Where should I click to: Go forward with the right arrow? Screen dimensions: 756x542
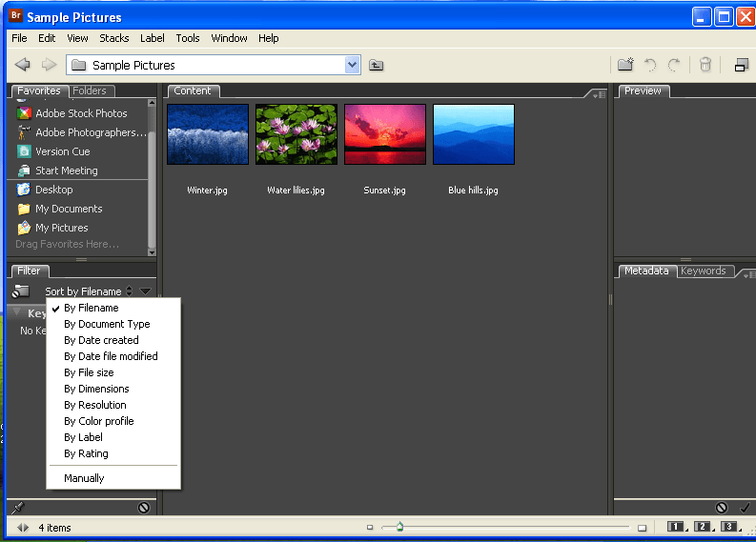pos(49,65)
